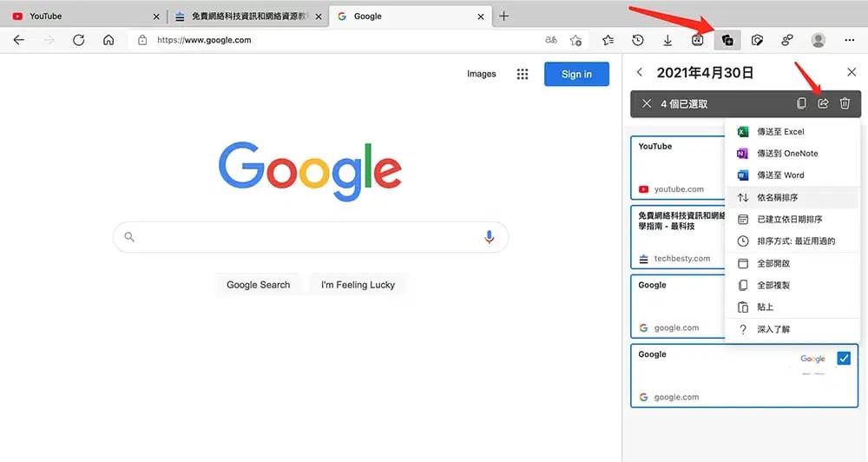Open the Favorites list icon
Screen dimensions: 868x462
(x=608, y=40)
